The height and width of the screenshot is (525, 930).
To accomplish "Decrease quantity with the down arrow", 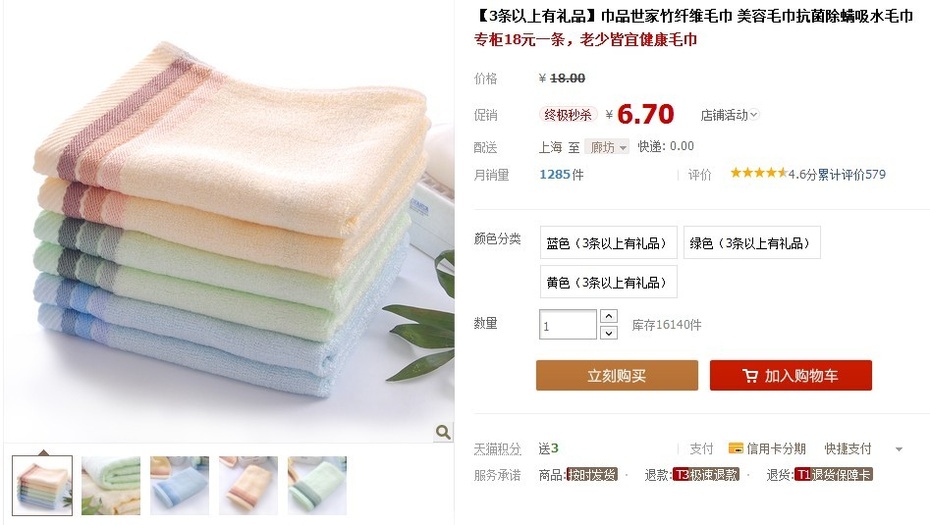I will pyautogui.click(x=609, y=333).
